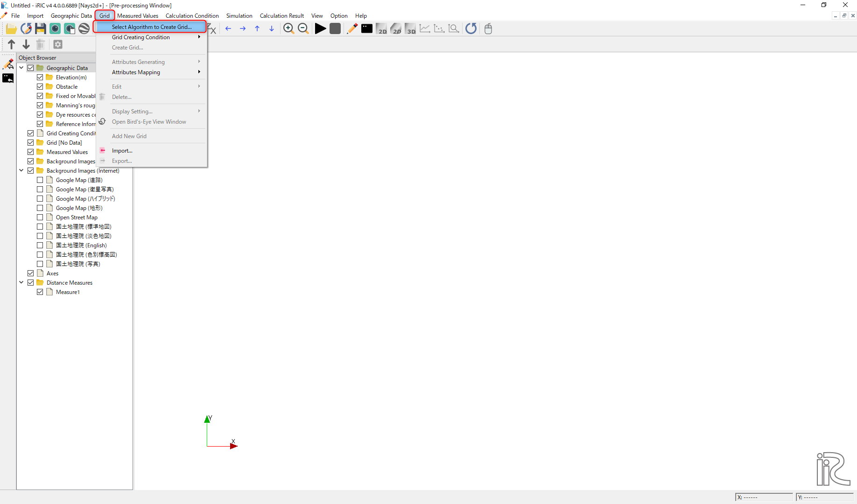Image resolution: width=857 pixels, height=504 pixels.
Task: Click the X coordinate status field
Action: pyautogui.click(x=764, y=497)
